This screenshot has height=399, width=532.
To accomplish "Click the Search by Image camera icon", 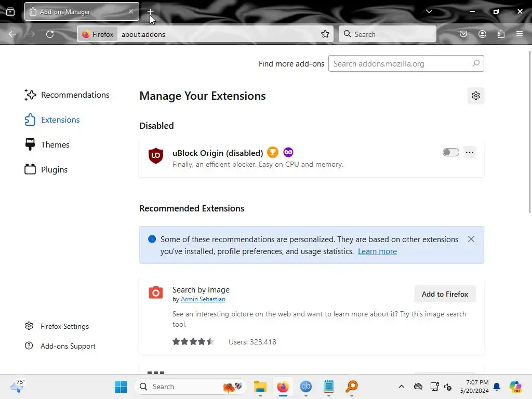I will pyautogui.click(x=156, y=292).
